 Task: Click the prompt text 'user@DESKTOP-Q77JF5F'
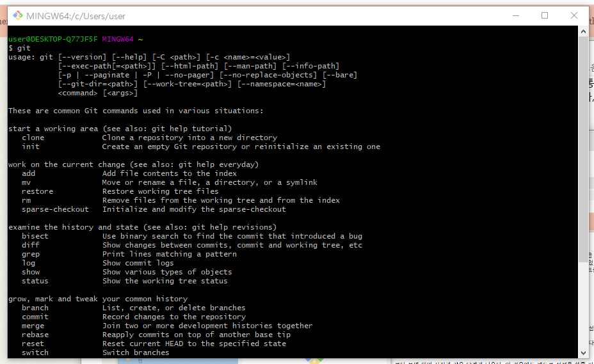click(x=52, y=39)
